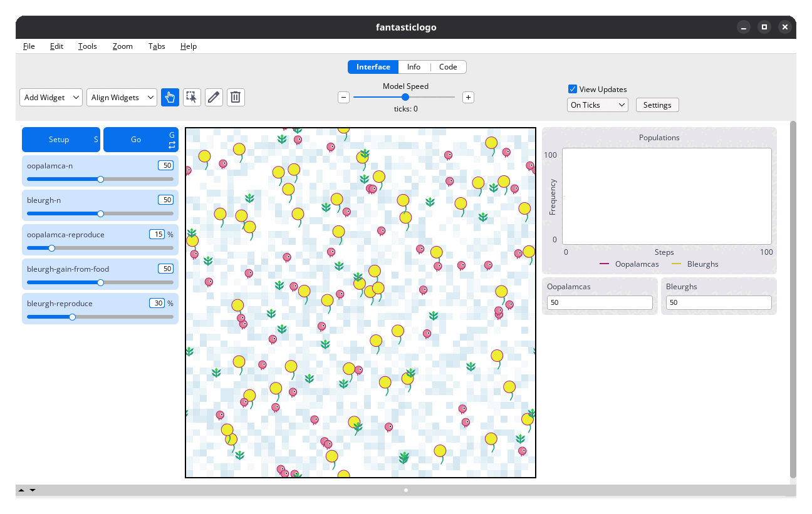Click the bleurgh-reproduce slider handle
This screenshot has width=812, height=514.
73,317
